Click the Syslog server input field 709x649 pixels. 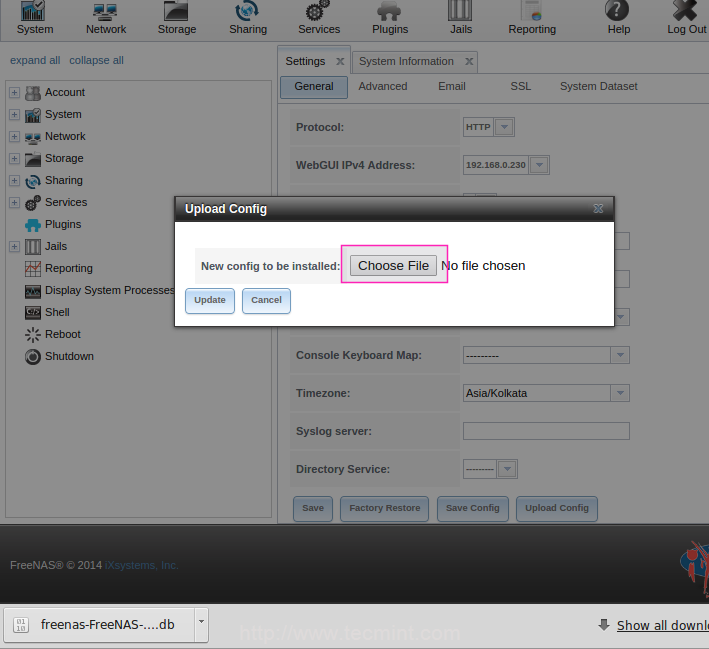[x=546, y=431]
